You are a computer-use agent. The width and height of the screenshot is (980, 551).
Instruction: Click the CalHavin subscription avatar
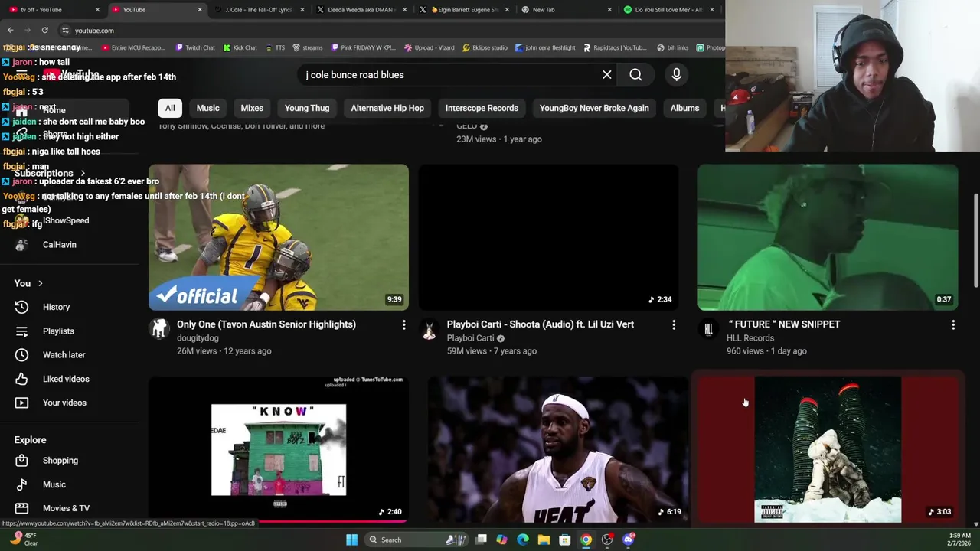(21, 245)
